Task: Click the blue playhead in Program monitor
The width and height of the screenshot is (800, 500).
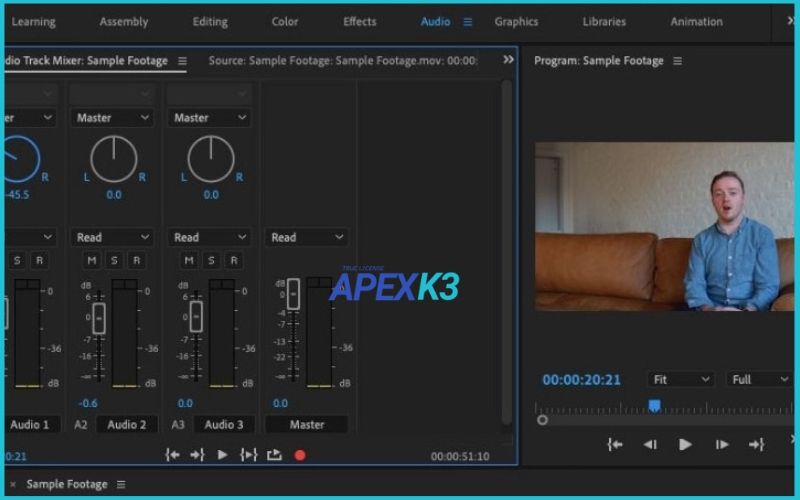Action: tap(654, 405)
